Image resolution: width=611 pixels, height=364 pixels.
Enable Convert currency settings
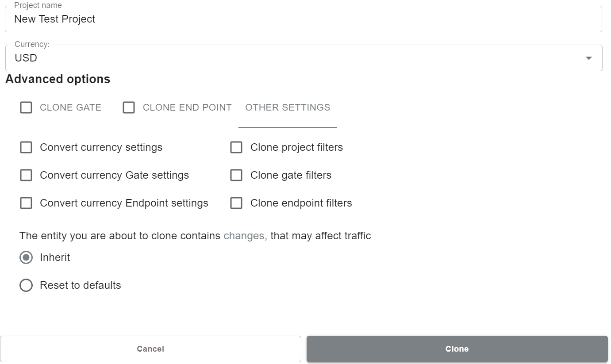click(26, 147)
